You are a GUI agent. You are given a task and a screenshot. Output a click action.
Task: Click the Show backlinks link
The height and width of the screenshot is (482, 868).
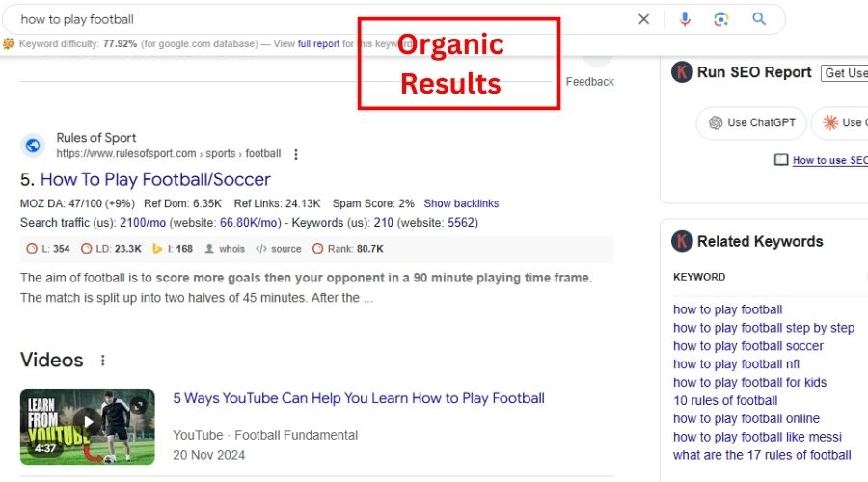point(461,203)
